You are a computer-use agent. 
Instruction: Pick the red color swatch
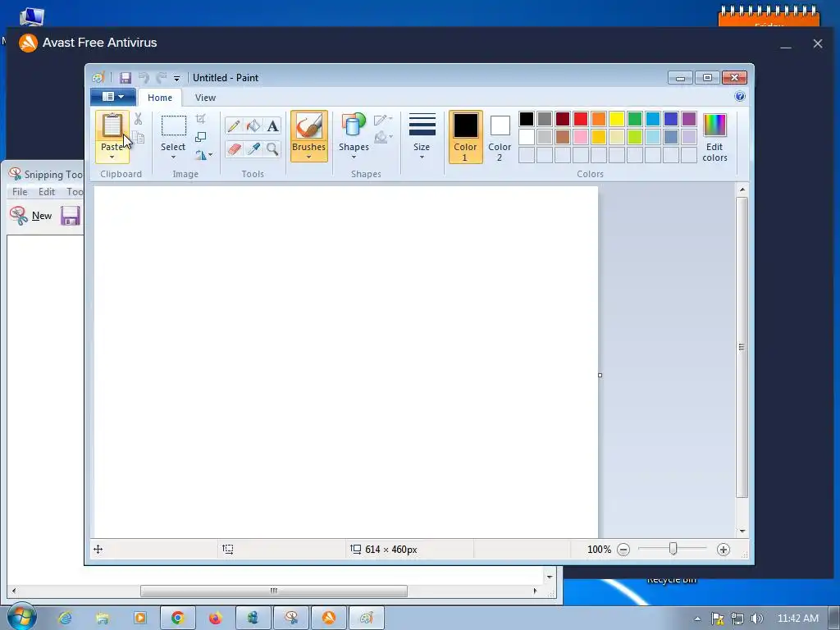[x=581, y=118]
